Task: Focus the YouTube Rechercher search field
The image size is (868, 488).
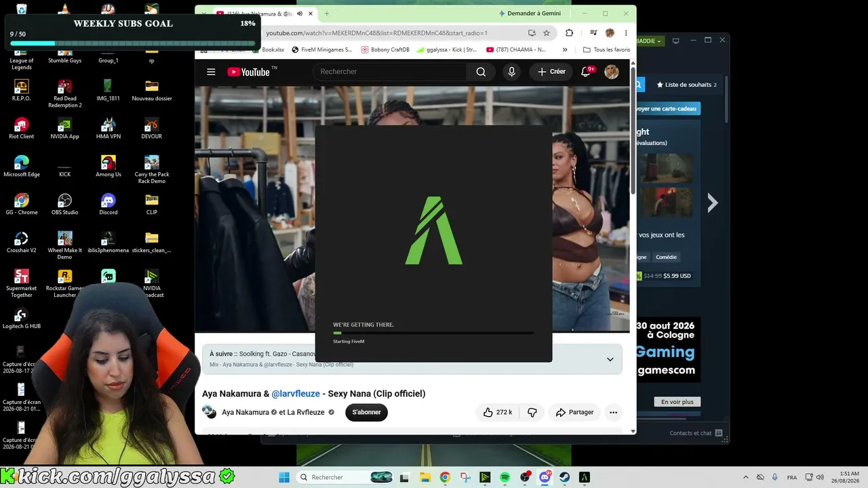Action: coord(390,72)
